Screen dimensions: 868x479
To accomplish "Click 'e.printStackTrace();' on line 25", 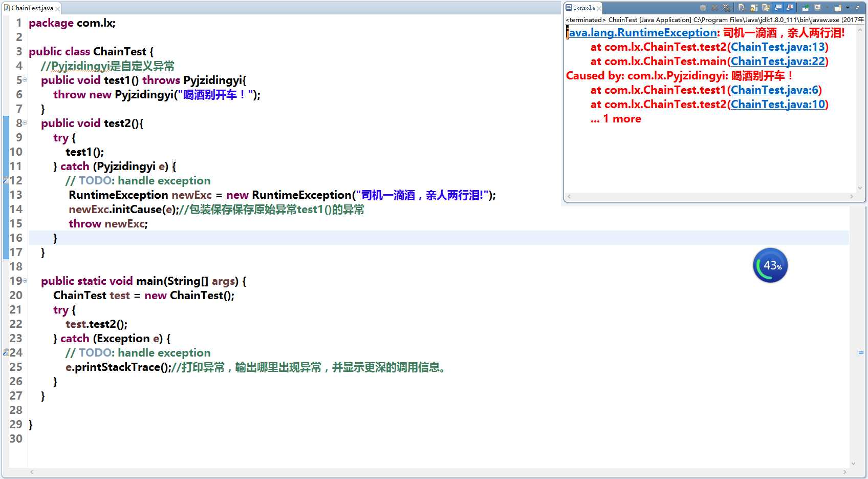I will [x=118, y=367].
